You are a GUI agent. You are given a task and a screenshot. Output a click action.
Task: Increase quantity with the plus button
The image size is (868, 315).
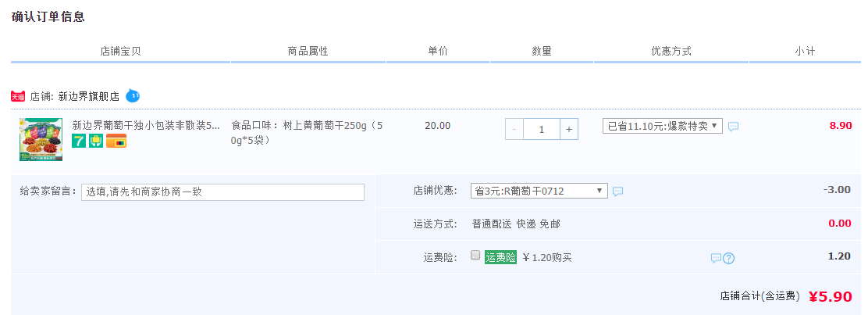pos(569,129)
